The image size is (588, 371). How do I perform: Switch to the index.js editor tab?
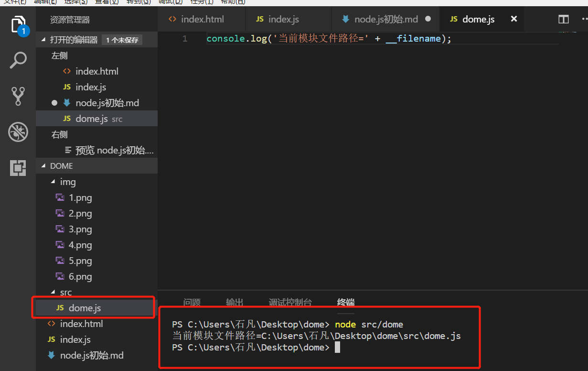(283, 19)
